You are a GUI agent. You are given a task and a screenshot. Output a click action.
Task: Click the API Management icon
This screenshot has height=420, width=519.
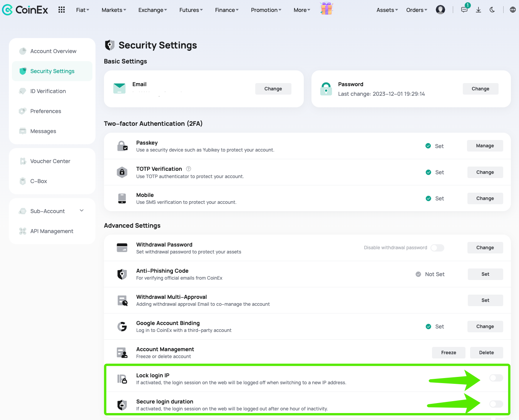pyautogui.click(x=23, y=231)
